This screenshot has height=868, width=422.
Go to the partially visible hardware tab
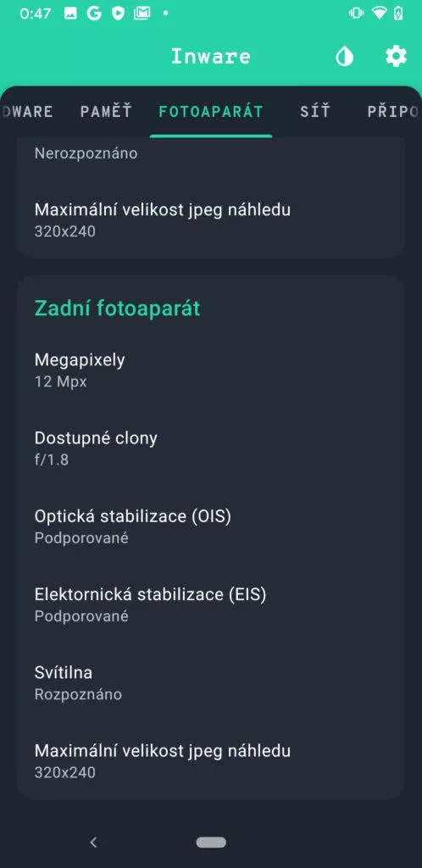tap(26, 111)
